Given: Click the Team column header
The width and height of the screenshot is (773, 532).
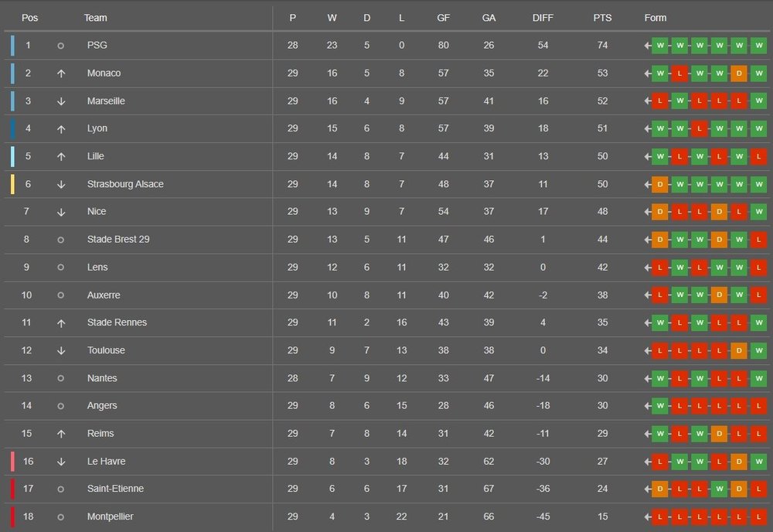Looking at the screenshot, I should tap(96, 18).
